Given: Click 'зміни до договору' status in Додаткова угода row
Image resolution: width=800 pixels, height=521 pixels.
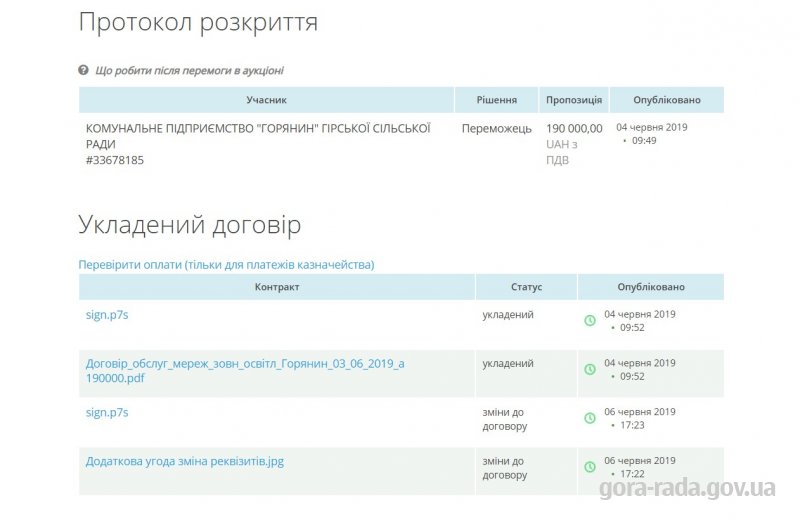Looking at the screenshot, I should click(505, 468).
